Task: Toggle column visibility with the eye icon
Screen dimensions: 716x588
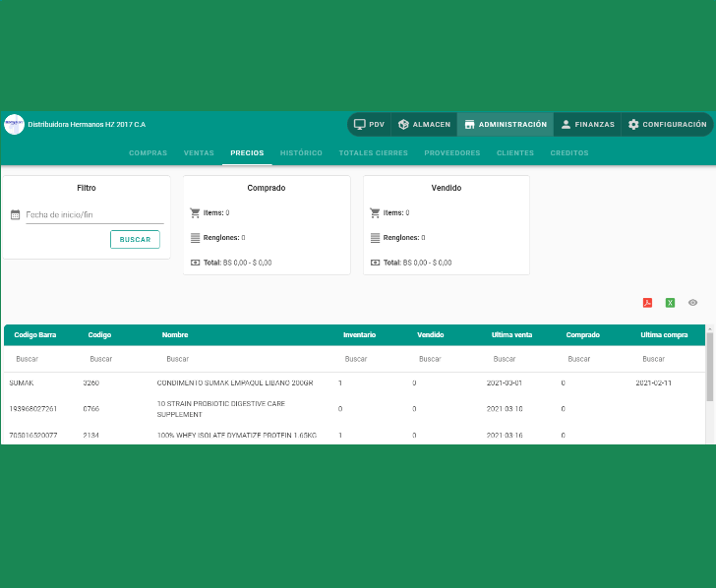Action: click(x=692, y=303)
